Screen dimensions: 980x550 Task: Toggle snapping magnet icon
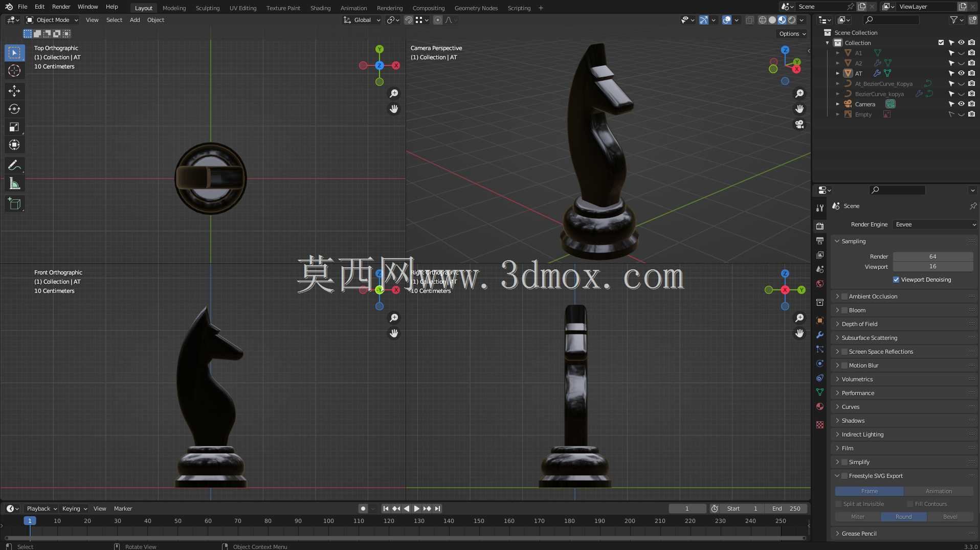coord(408,20)
